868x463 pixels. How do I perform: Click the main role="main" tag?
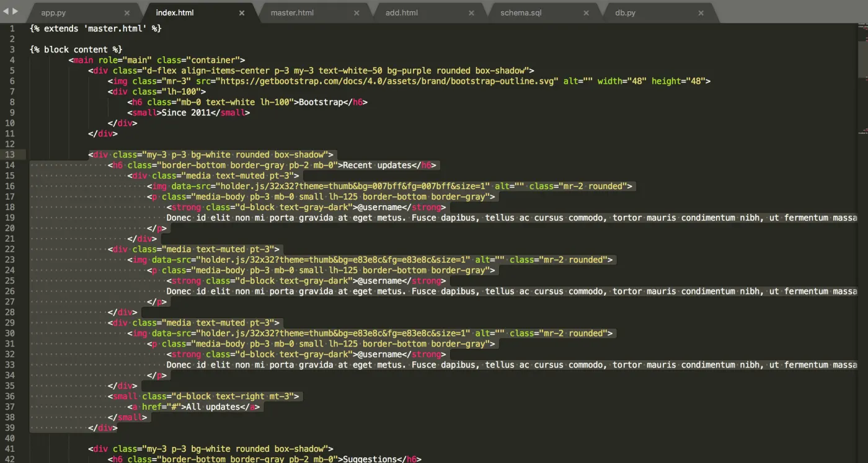[157, 60]
